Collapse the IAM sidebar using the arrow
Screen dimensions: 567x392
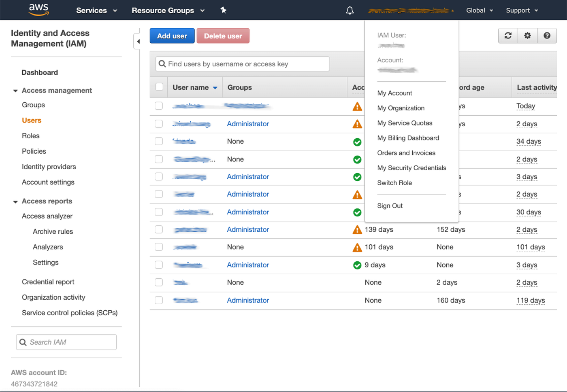[138, 41]
